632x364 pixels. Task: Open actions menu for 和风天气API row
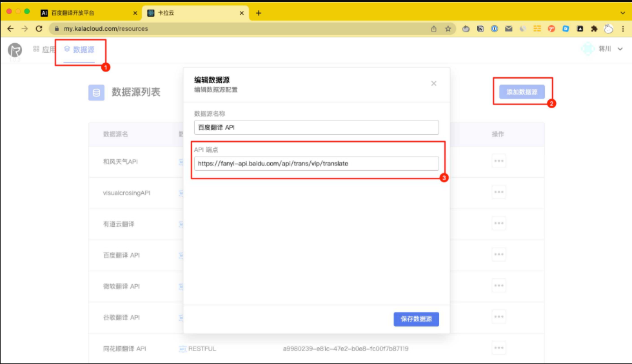coord(499,161)
